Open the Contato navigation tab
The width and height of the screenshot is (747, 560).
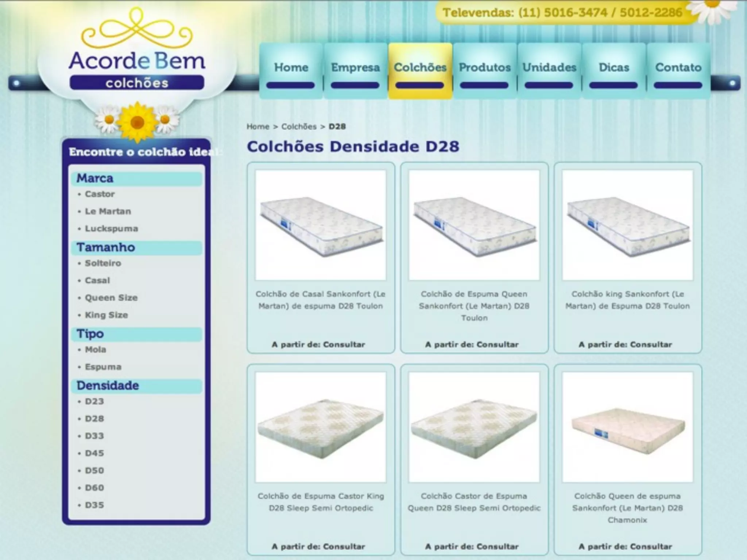(x=678, y=68)
